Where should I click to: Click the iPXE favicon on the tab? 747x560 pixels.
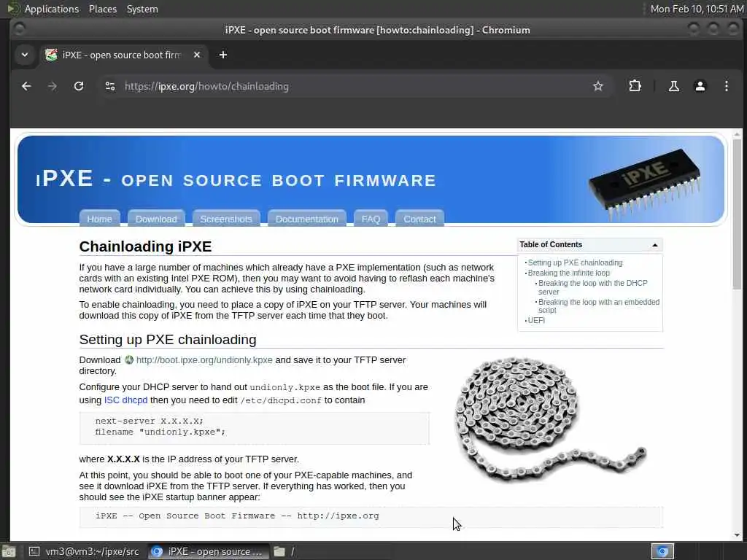51,55
